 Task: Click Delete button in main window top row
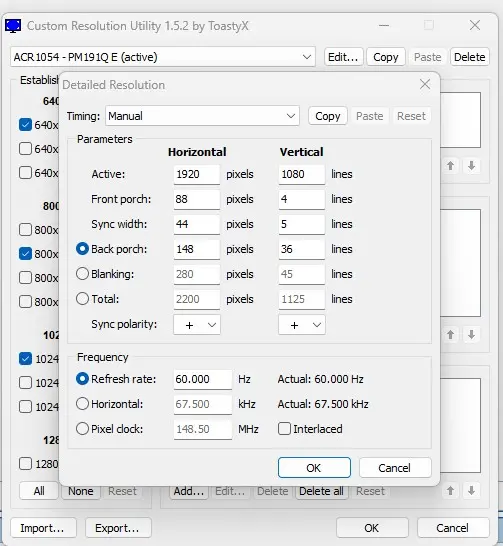point(469,57)
